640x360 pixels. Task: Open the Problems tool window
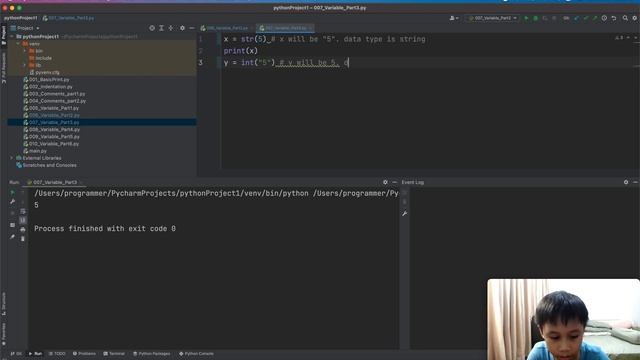tap(84, 353)
